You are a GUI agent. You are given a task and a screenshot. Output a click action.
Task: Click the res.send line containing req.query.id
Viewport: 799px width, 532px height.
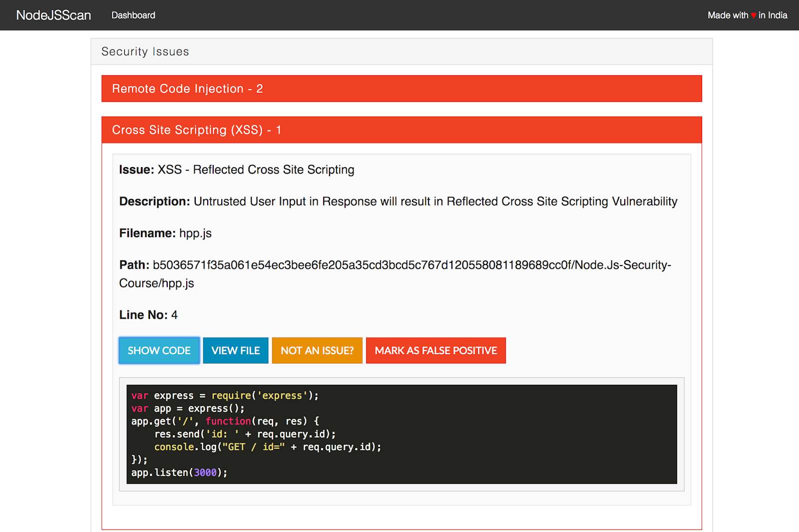click(x=245, y=434)
